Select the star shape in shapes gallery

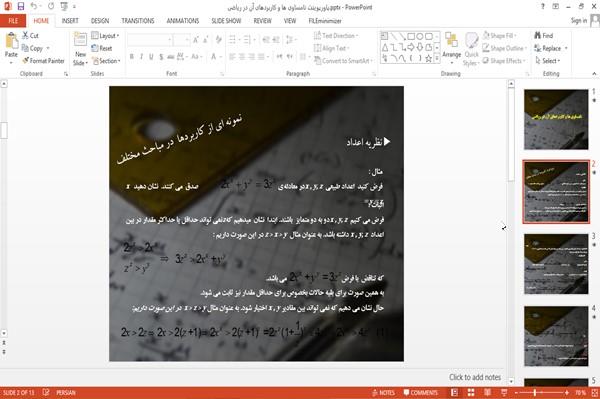(429, 59)
